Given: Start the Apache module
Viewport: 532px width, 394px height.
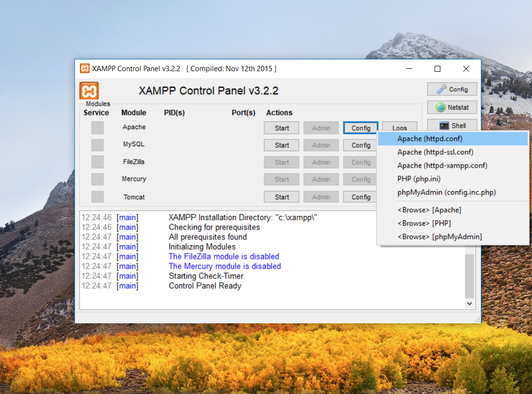Looking at the screenshot, I should pyautogui.click(x=281, y=128).
